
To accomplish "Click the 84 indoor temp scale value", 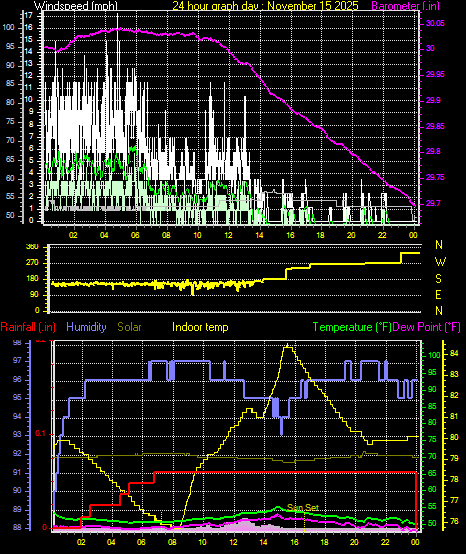I will [x=454, y=353].
